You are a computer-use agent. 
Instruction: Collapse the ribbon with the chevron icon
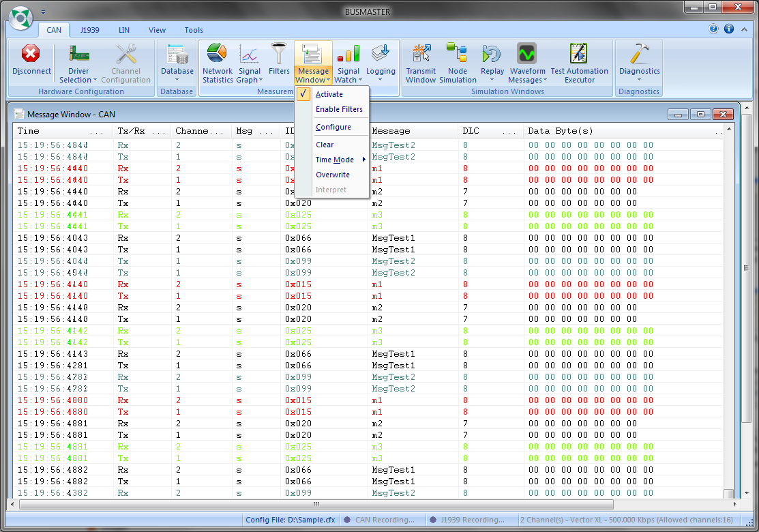coord(744,29)
